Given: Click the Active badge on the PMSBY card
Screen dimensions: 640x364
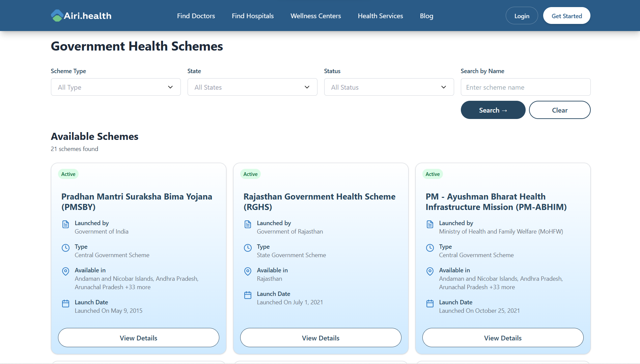Looking at the screenshot, I should point(68,174).
